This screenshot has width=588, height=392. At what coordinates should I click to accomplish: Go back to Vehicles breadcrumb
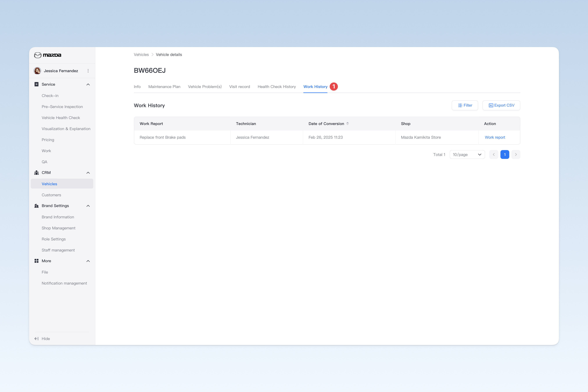[x=141, y=54]
